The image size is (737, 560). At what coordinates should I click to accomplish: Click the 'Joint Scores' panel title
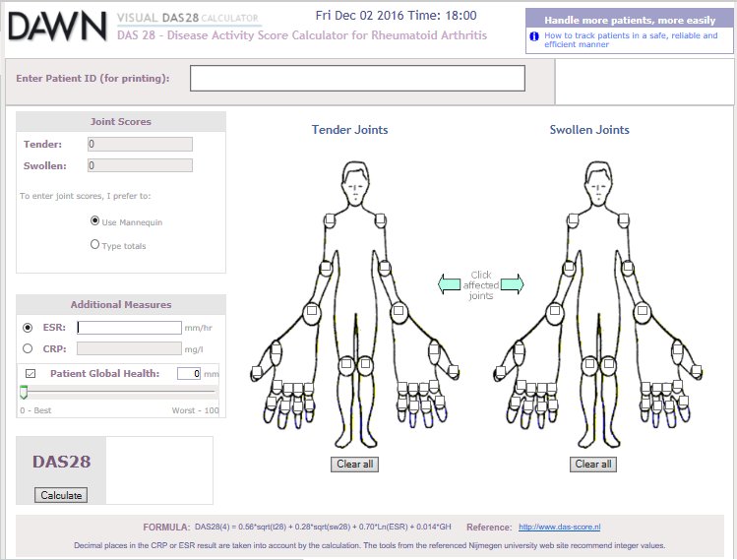tap(121, 121)
